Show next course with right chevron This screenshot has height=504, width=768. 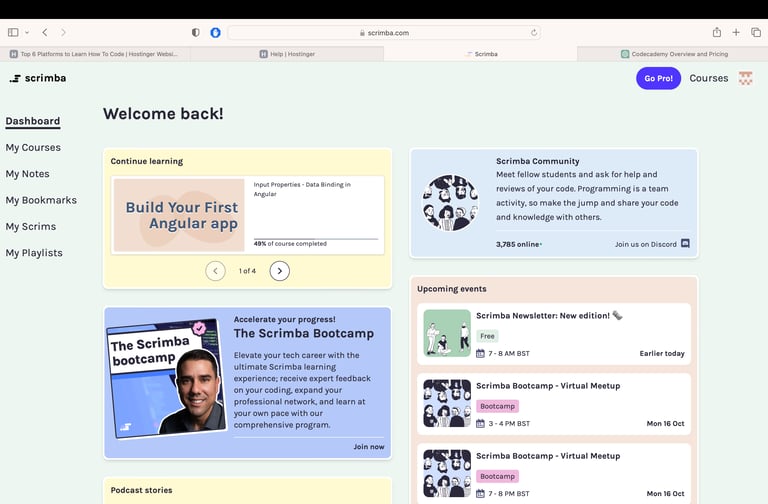pos(280,271)
